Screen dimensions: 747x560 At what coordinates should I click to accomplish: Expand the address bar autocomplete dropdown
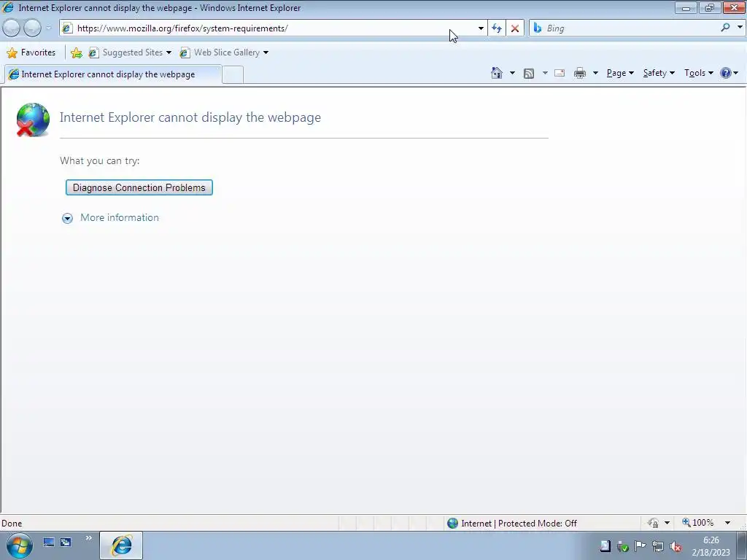481,28
